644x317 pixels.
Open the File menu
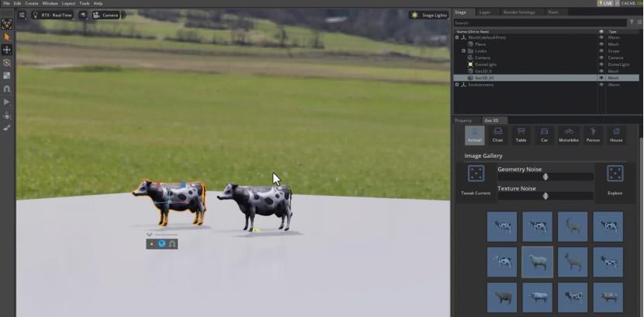pos(6,3)
